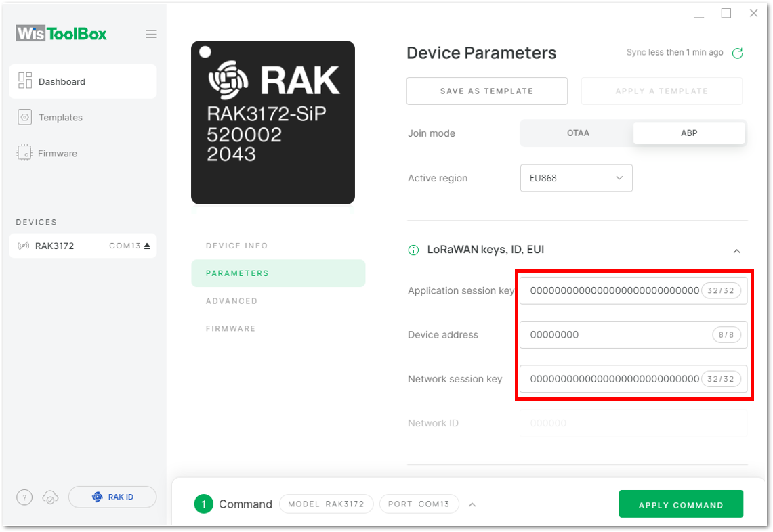The image size is (773, 532).
Task: Close the WisToolBox window
Action: click(x=754, y=14)
